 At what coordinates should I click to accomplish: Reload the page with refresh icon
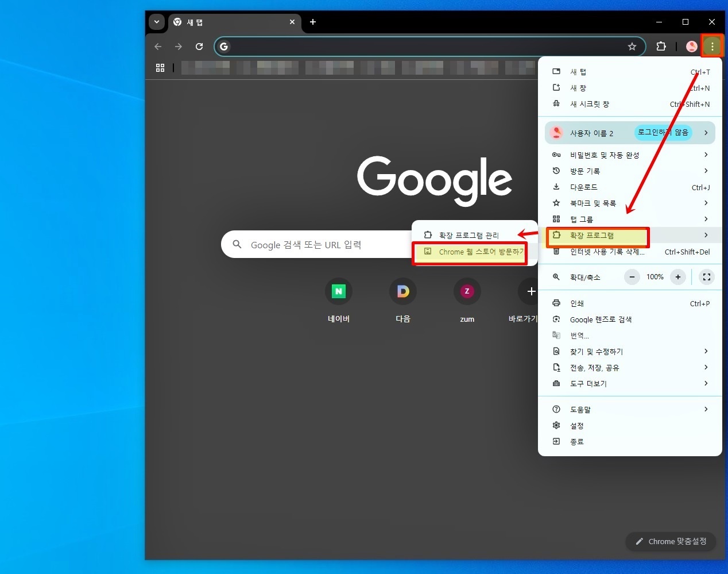click(x=199, y=47)
